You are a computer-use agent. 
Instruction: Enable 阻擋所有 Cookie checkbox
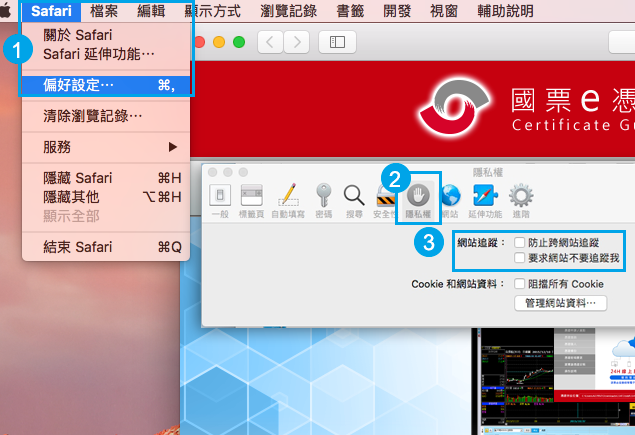point(520,284)
